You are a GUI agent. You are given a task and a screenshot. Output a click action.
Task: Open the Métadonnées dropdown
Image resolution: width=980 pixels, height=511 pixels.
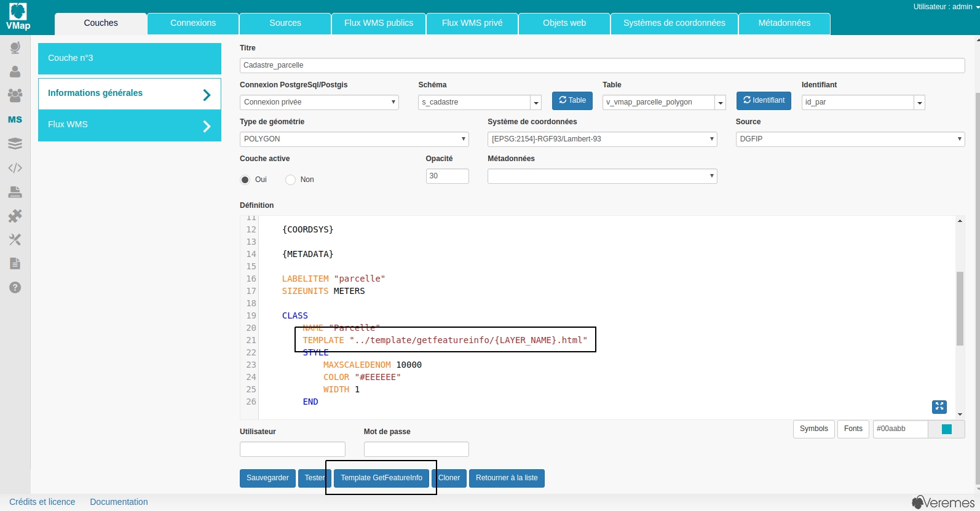coord(603,176)
